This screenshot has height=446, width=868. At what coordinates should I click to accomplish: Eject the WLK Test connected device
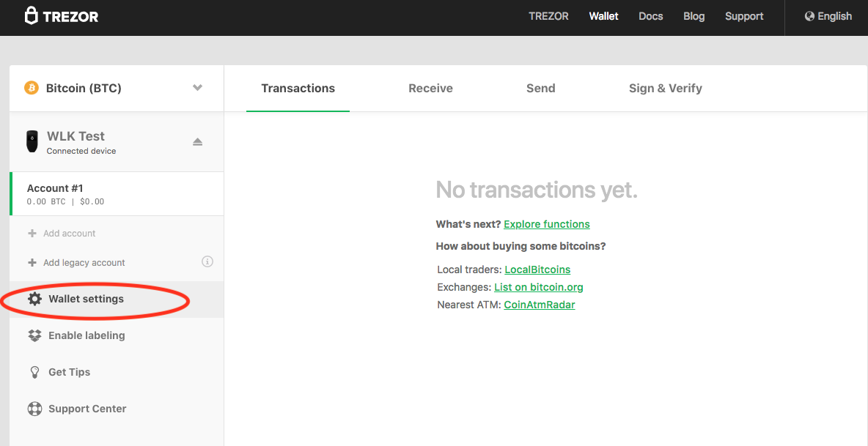tap(197, 142)
